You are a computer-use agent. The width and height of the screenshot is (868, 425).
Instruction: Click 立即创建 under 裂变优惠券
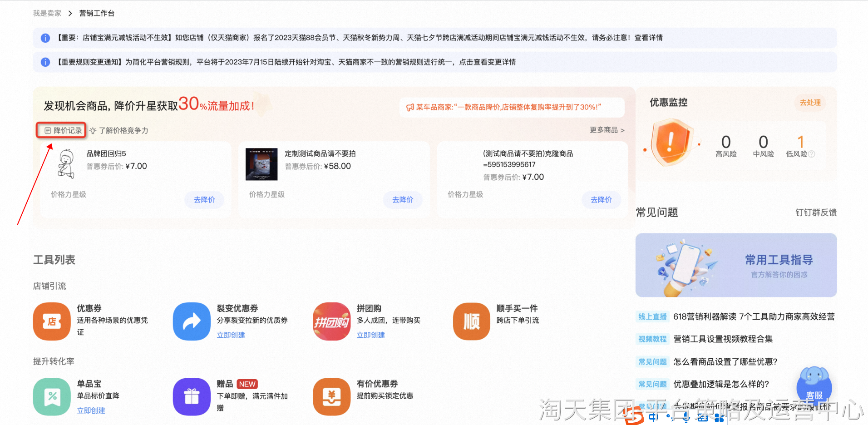[x=231, y=335]
